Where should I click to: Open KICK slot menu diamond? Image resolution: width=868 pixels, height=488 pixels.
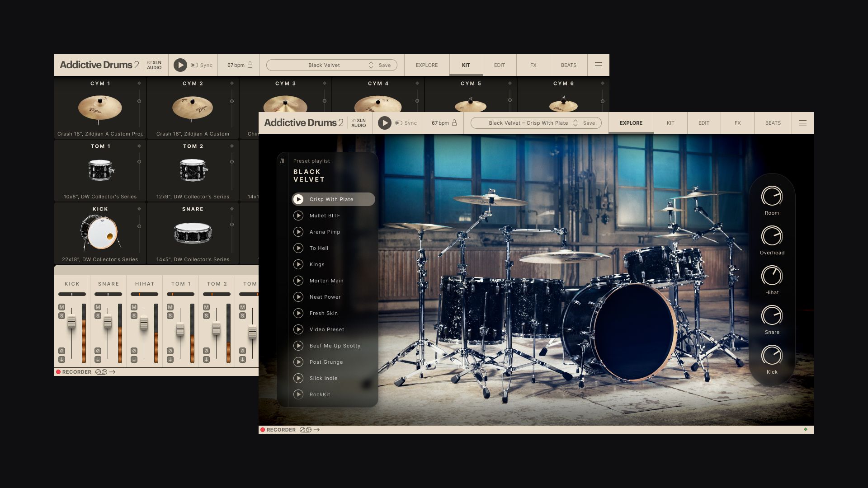[139, 209]
